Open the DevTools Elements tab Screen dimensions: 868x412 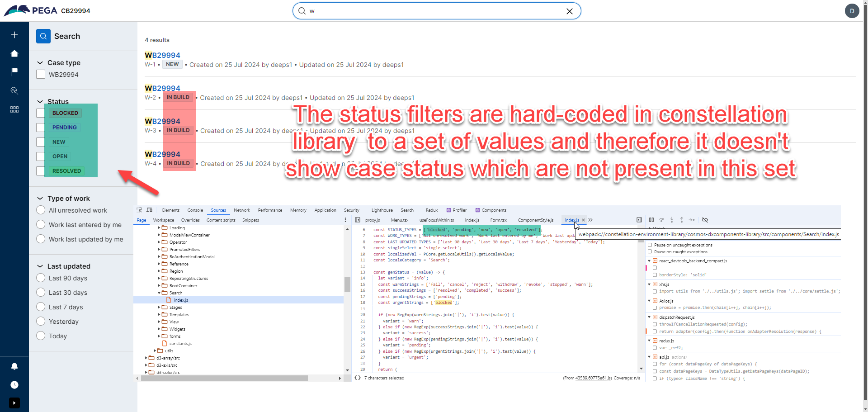coord(171,210)
